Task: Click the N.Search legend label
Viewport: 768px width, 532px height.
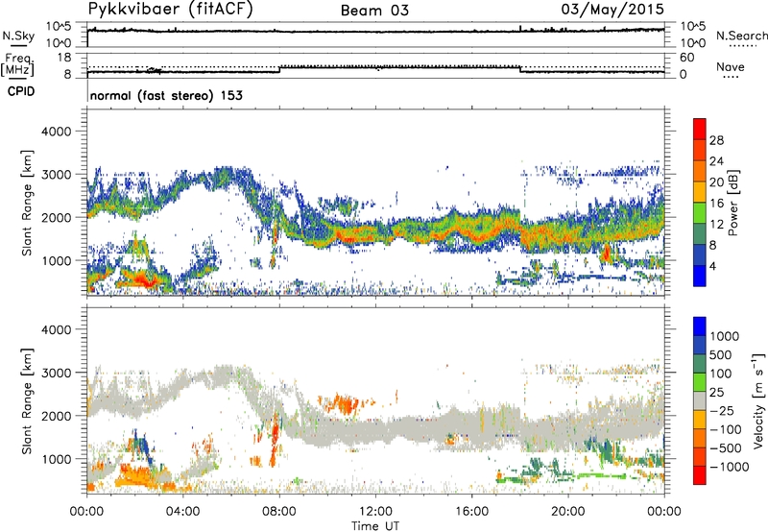Action: (741, 36)
